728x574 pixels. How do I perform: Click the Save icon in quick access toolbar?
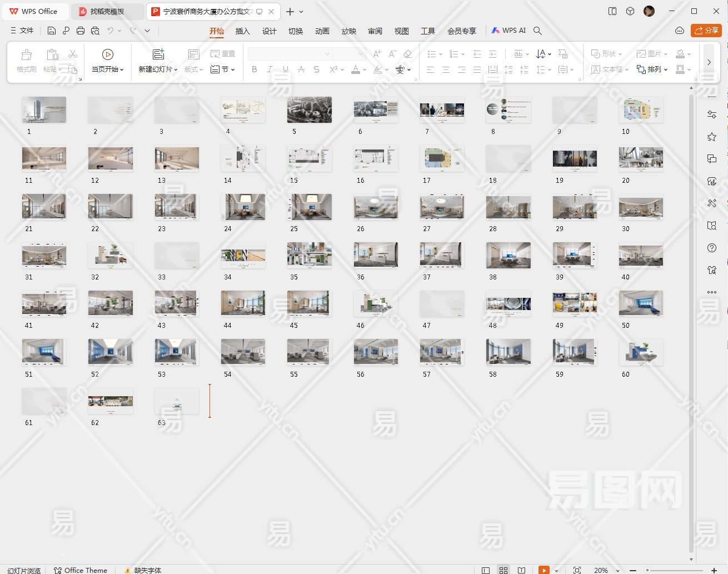click(x=52, y=31)
